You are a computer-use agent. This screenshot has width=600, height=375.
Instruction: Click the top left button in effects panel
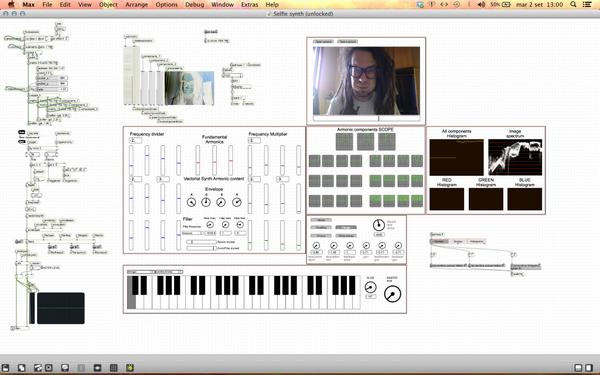[x=321, y=220]
